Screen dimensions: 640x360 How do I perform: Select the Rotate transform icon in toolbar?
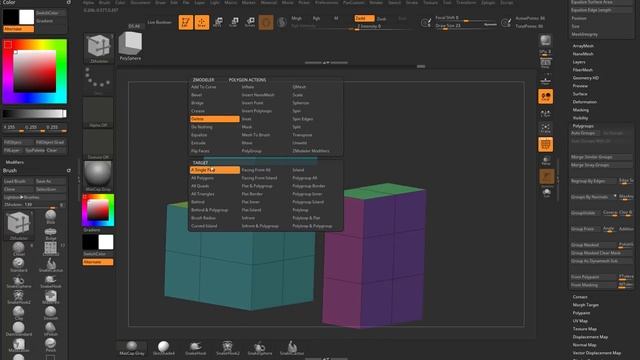coord(250,22)
